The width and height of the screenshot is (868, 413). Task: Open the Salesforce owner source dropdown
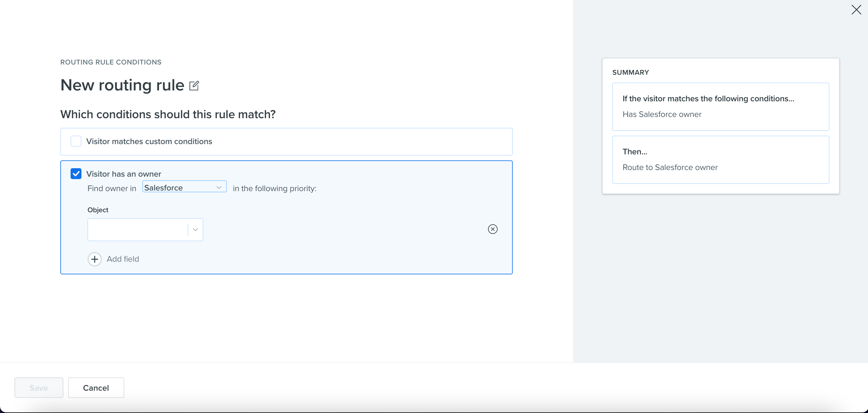184,187
